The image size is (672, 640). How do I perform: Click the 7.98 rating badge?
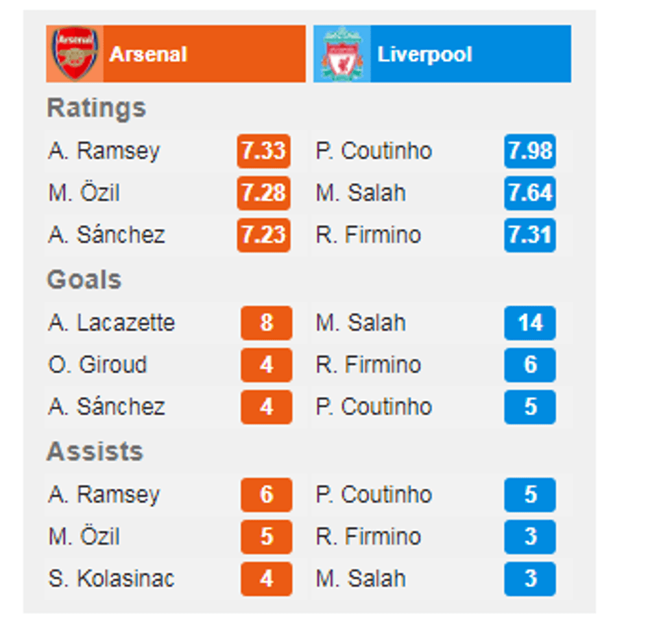[x=530, y=151]
